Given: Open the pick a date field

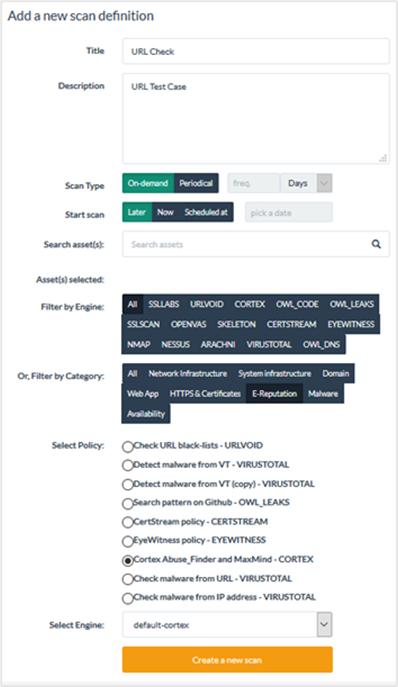Looking at the screenshot, I should tap(289, 212).
